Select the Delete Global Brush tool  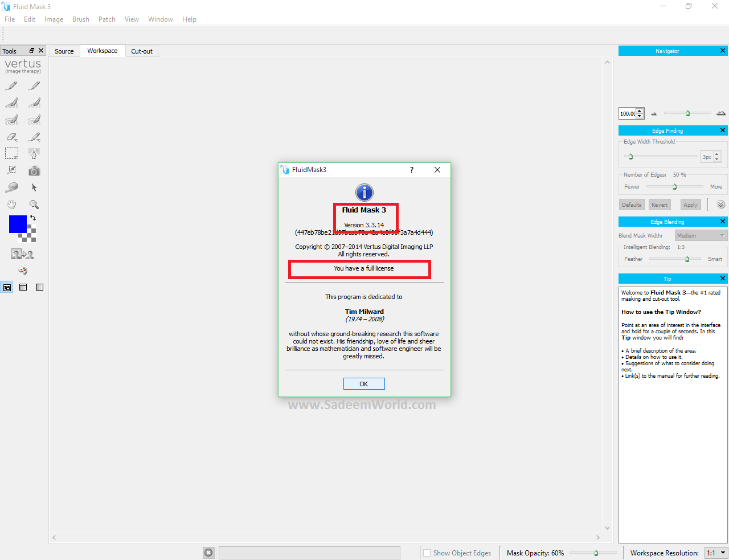tap(34, 120)
